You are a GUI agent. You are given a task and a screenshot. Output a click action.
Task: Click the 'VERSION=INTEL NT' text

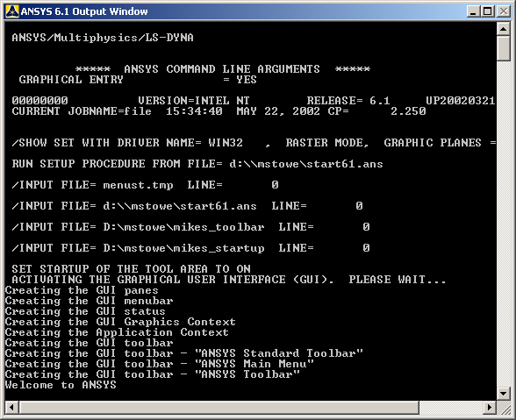point(194,101)
